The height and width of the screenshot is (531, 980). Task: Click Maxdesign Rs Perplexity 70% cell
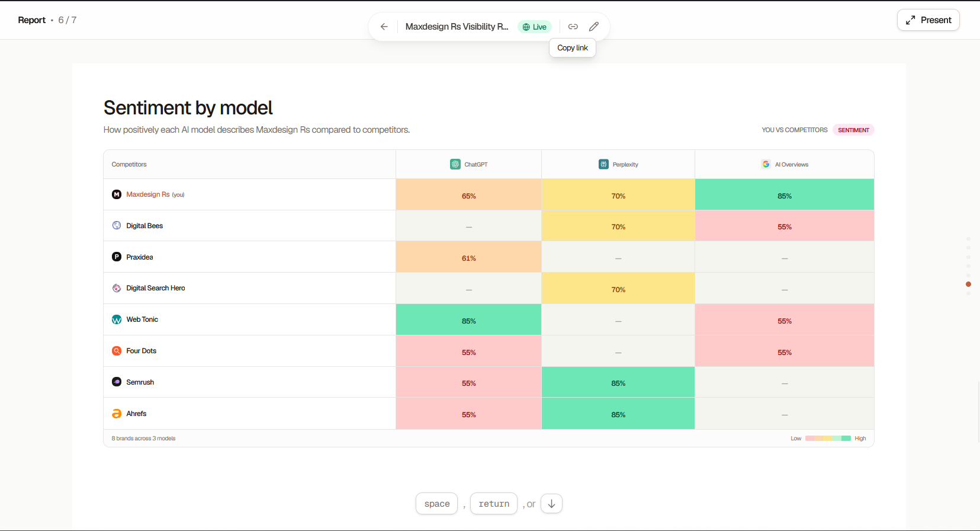(618, 194)
